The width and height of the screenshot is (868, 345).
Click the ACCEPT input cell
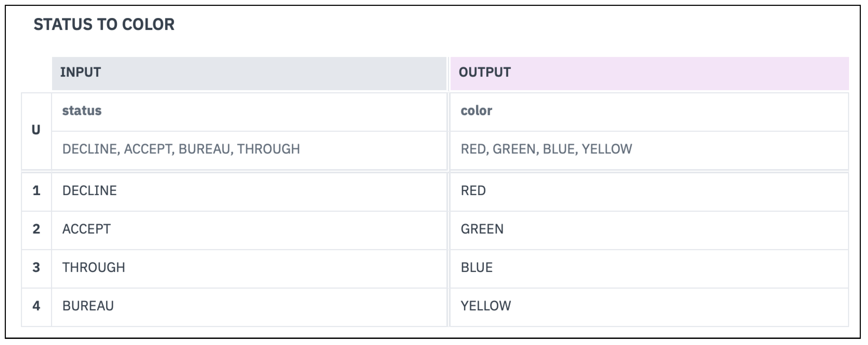249,230
